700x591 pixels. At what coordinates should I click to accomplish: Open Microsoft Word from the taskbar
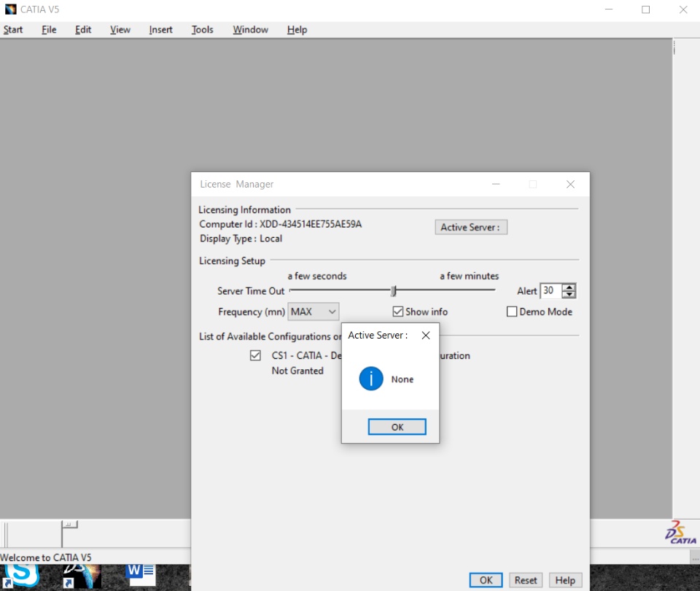[141, 575]
